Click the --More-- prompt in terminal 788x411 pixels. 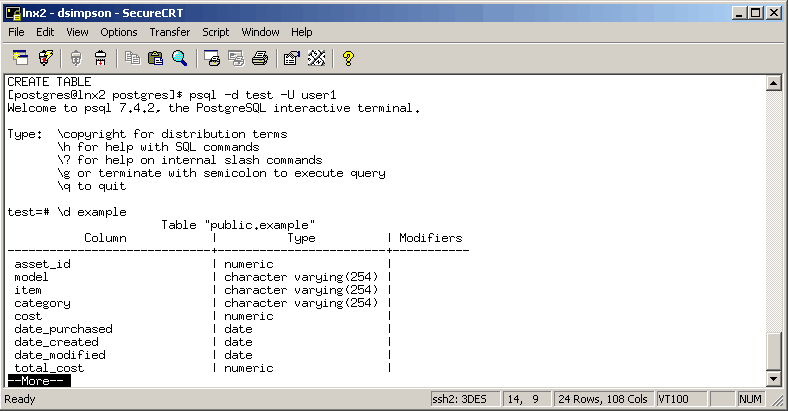click(x=38, y=381)
